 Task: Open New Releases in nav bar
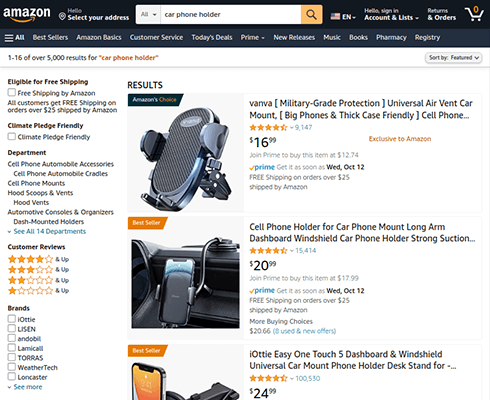tap(294, 38)
